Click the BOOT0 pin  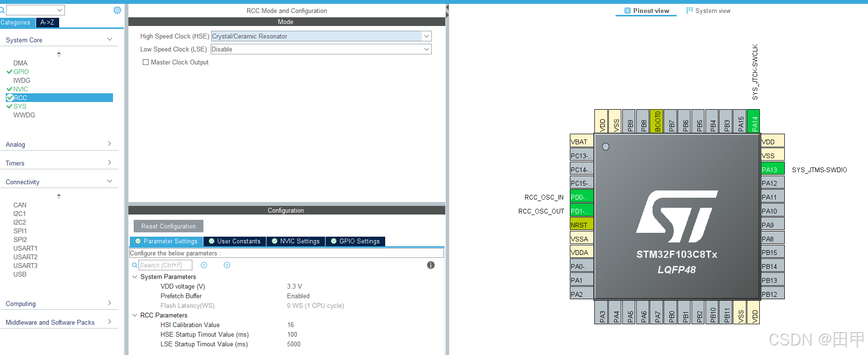(x=657, y=121)
